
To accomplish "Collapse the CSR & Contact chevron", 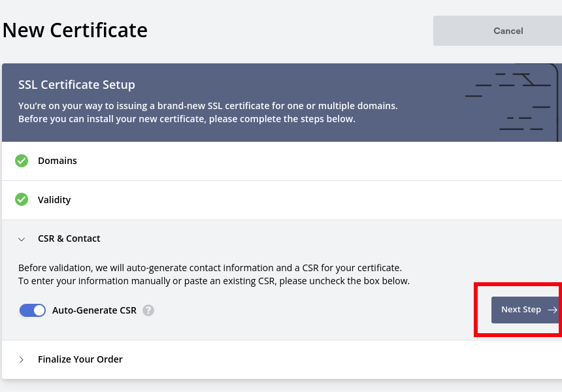I will coord(22,239).
